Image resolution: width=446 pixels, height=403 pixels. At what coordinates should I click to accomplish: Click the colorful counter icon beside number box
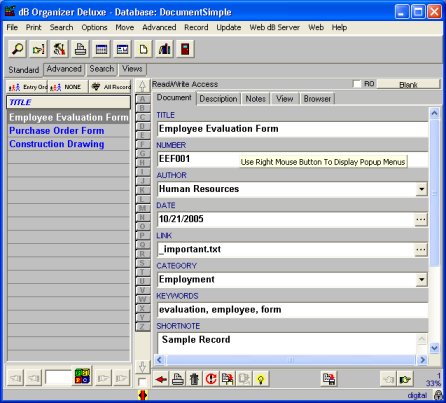[x=82, y=376]
